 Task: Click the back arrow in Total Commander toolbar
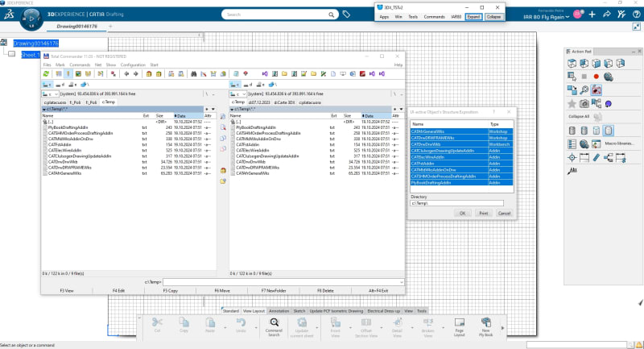click(126, 74)
